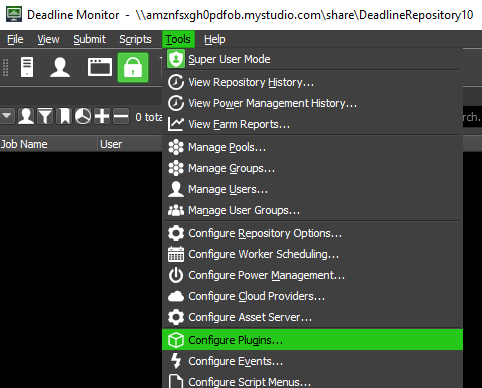Click the funnel filter icon
482x388 pixels.
(x=45, y=117)
